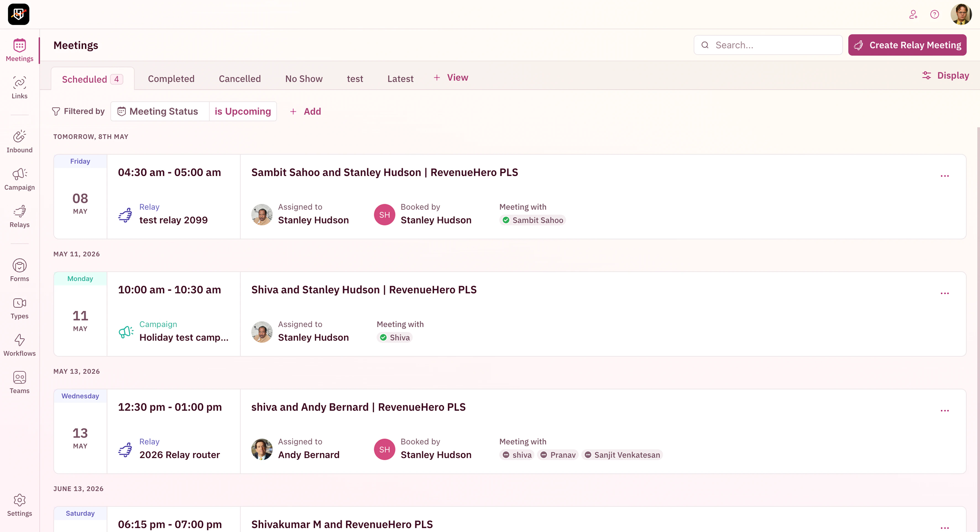Open Campaign section in sidebar

[x=19, y=179]
